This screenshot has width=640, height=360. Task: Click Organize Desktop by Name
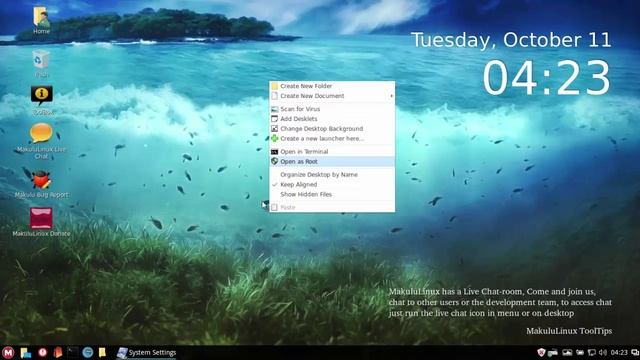(332, 175)
